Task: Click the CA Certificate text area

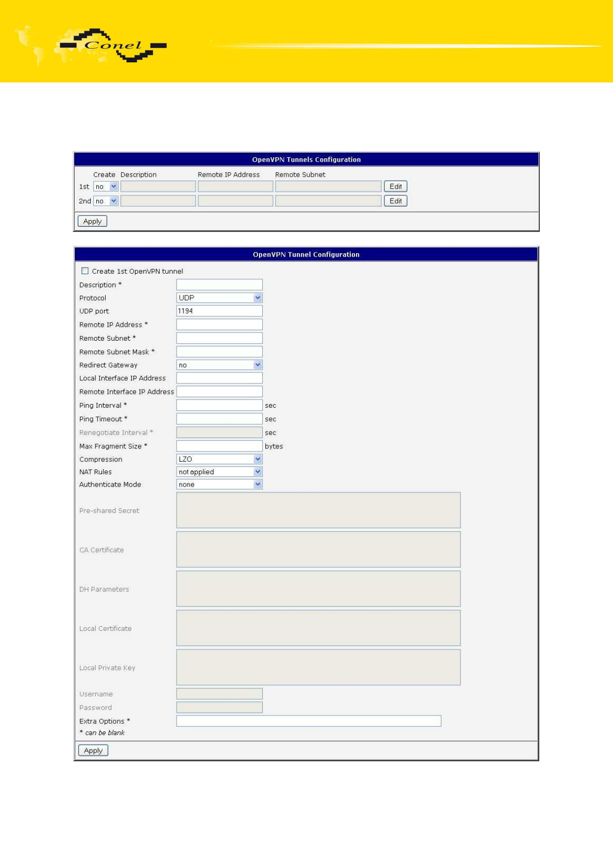Action: (318, 549)
